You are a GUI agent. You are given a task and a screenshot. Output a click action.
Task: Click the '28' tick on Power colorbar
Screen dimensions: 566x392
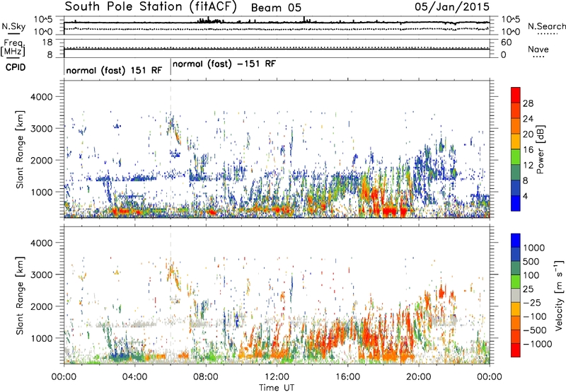click(x=528, y=103)
